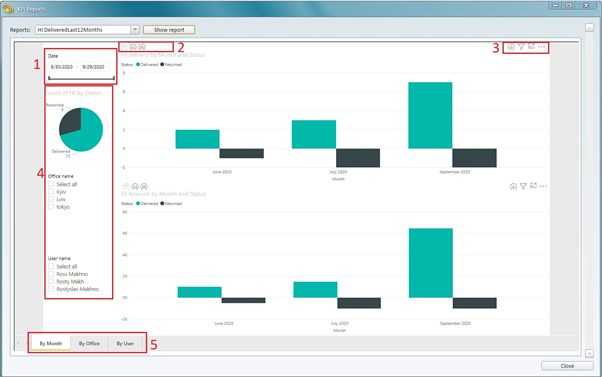The width and height of the screenshot is (602, 377).
Task: Check the Lviv office checkbox
Action: tap(51, 199)
